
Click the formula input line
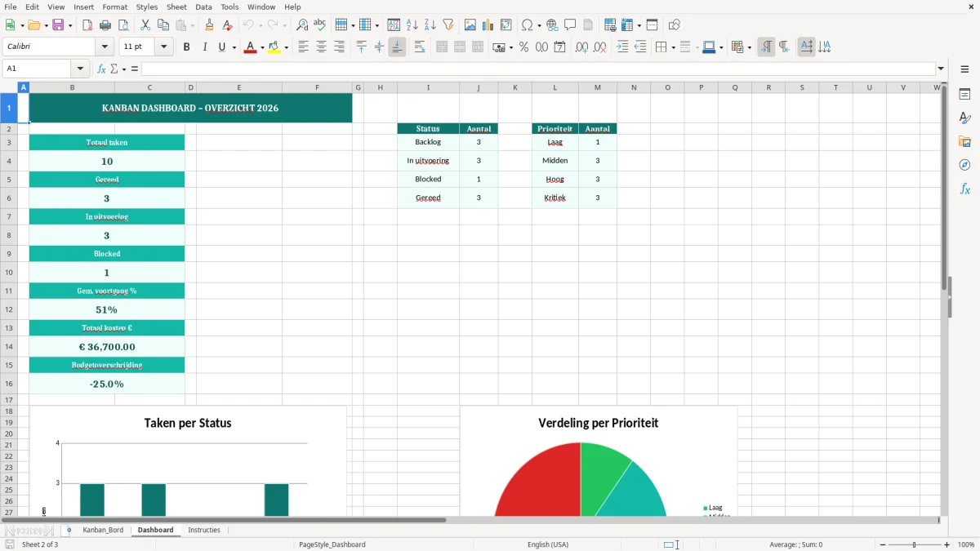pyautogui.click(x=538, y=69)
